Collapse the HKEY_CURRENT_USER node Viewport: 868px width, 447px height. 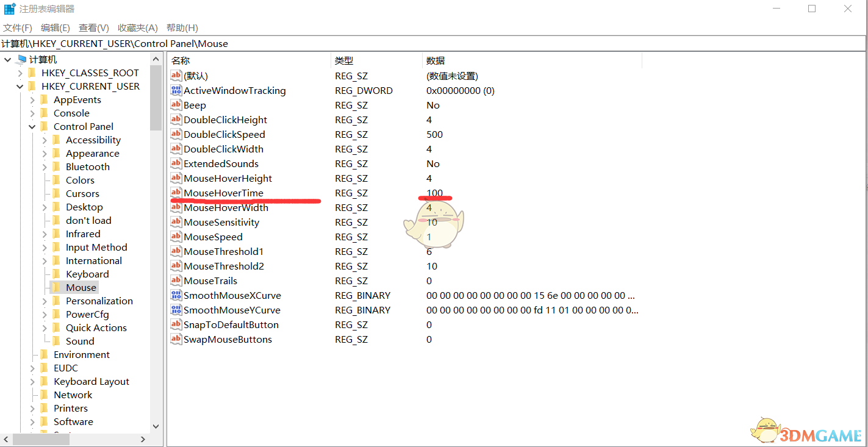point(20,86)
